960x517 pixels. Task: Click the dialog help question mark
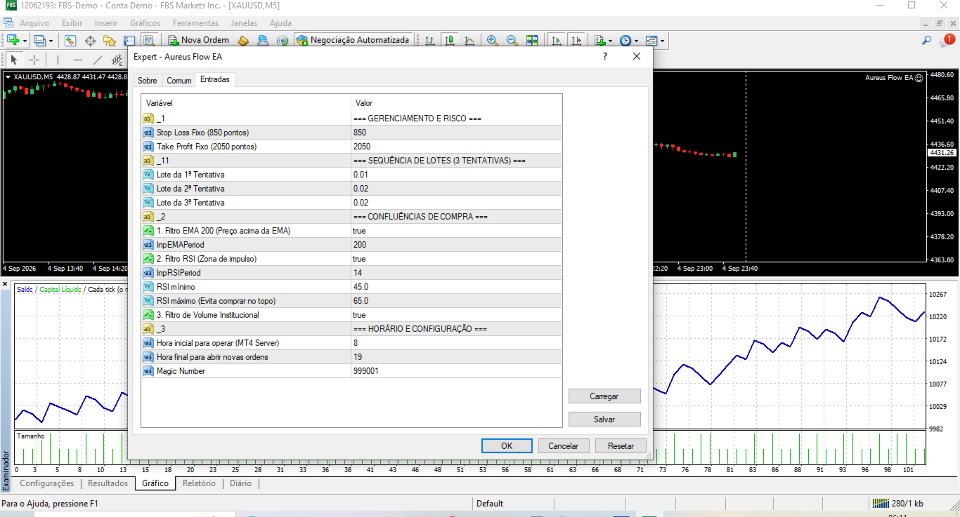(605, 56)
